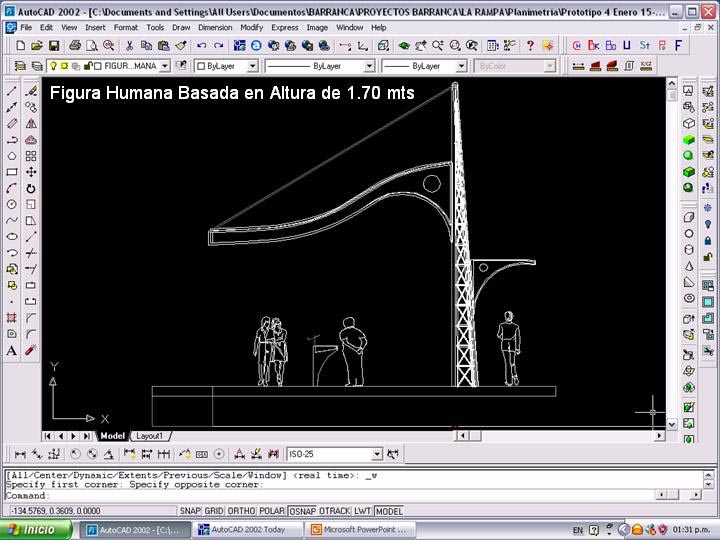
Task: Click the Save icon in toolbar
Action: tap(55, 46)
